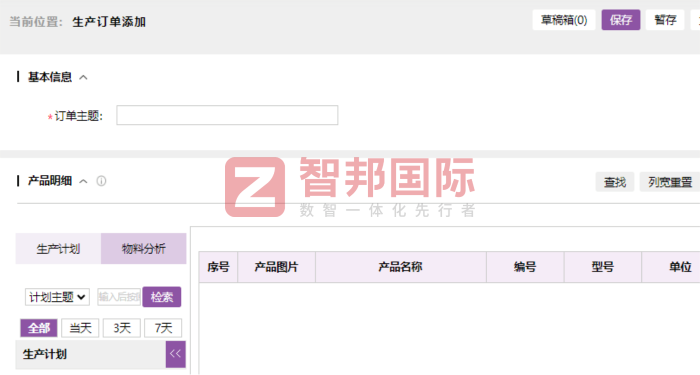This screenshot has height=375, width=700.
Task: Select the 7天 date filter
Action: click(x=163, y=328)
